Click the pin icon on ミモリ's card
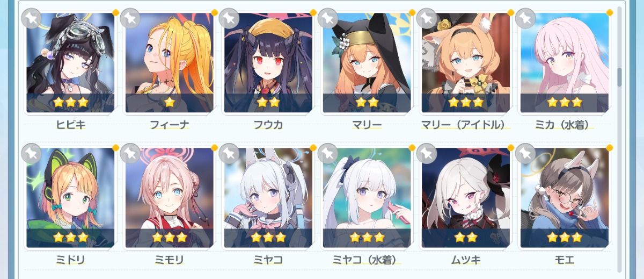 (130, 154)
